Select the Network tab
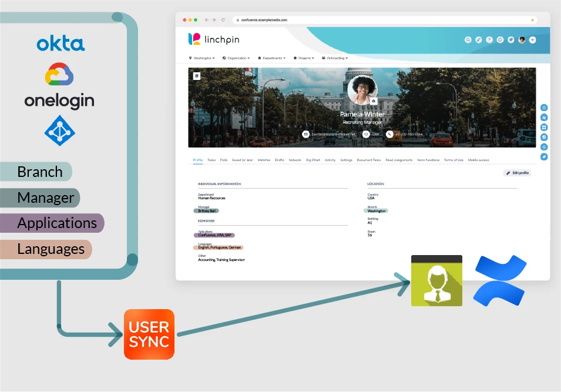561x392 pixels. tap(295, 160)
